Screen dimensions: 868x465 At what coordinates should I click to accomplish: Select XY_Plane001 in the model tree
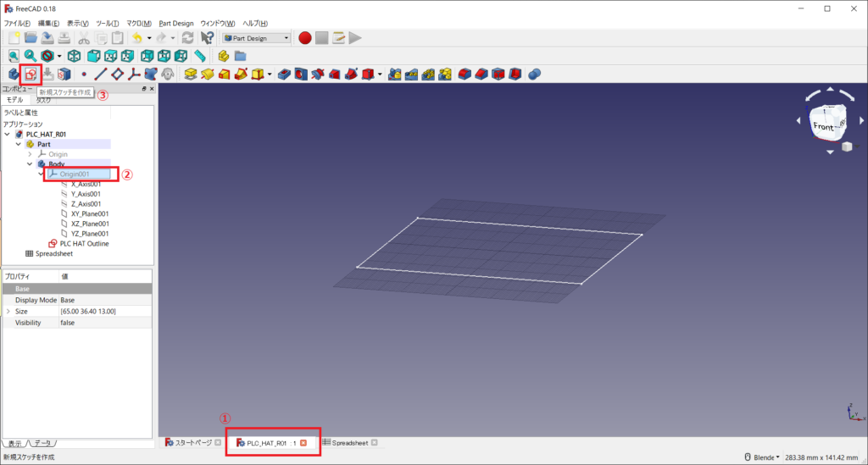click(90, 213)
